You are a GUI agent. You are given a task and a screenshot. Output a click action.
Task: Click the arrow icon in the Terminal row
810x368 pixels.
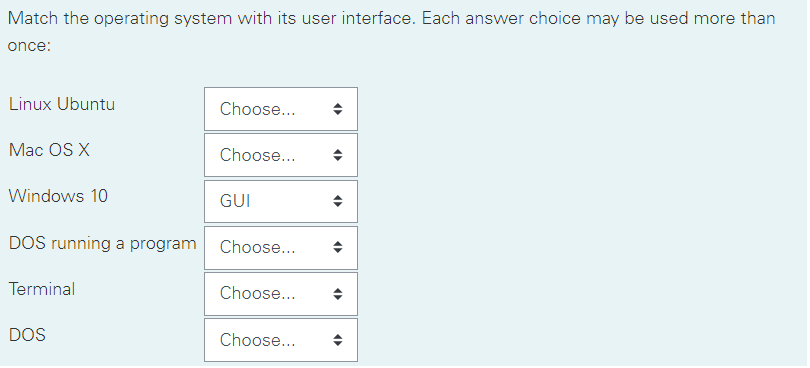coord(337,294)
